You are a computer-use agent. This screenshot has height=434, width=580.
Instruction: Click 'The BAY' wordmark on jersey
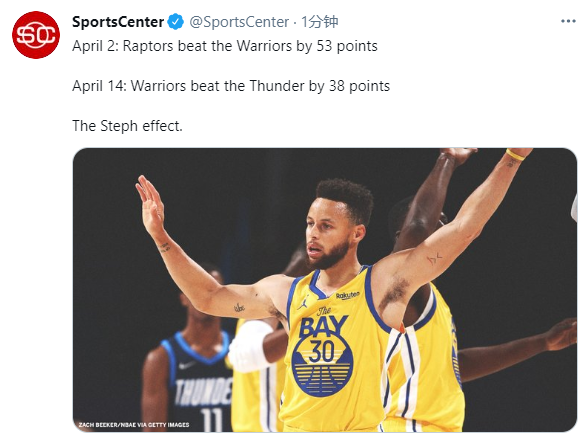tap(323, 323)
